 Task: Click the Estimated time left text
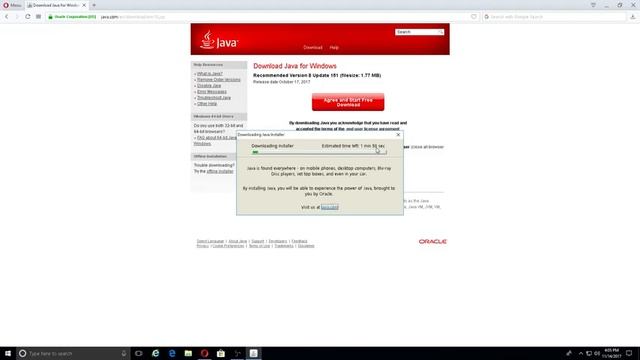[x=353, y=146]
